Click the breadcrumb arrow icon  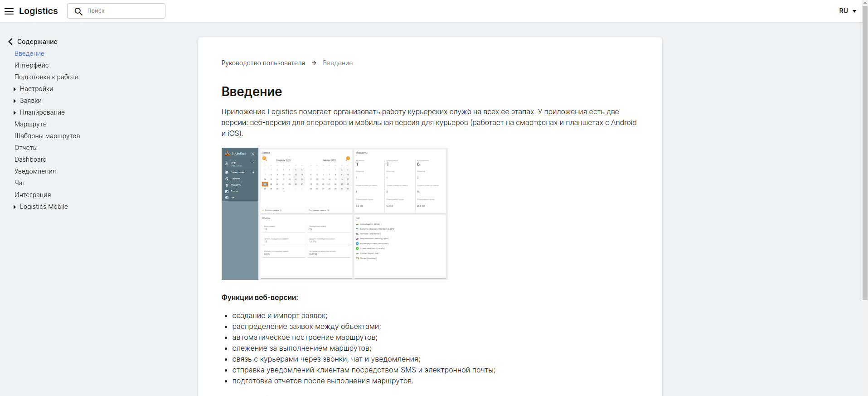pyautogui.click(x=314, y=63)
